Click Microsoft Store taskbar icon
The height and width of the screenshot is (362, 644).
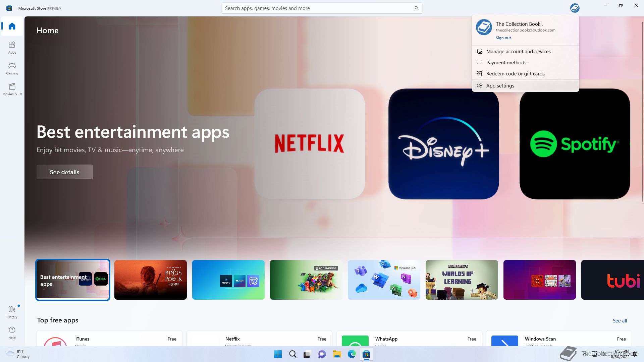click(366, 354)
